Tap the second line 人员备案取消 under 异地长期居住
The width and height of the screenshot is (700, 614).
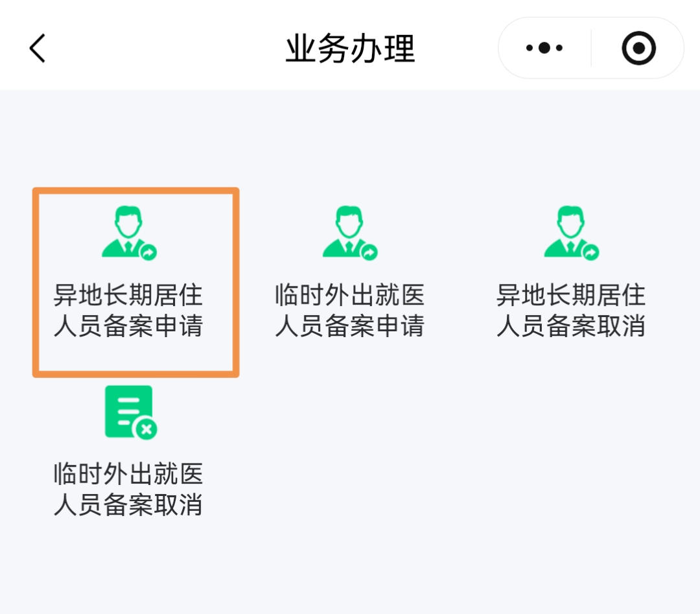pyautogui.click(x=571, y=326)
